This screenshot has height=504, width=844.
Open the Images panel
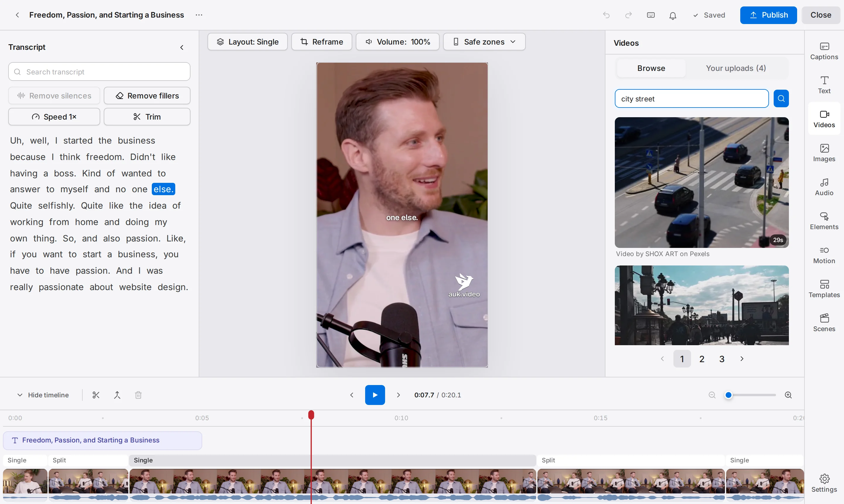click(x=824, y=153)
